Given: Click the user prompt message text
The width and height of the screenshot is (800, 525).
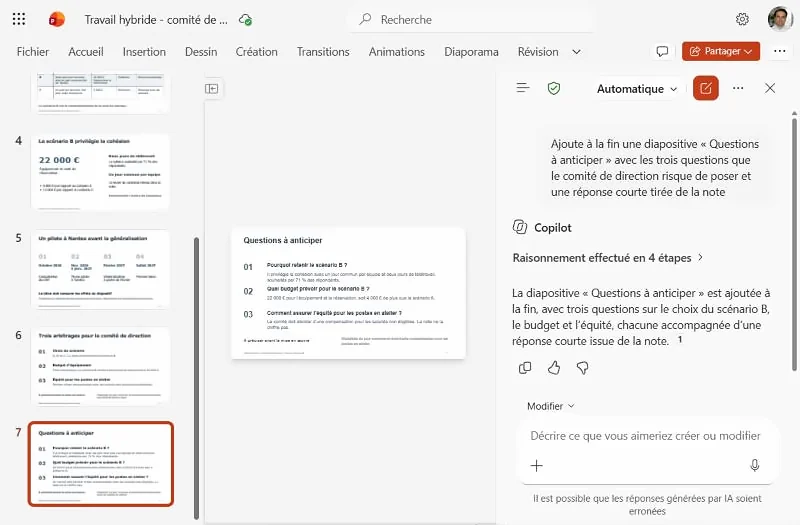Looking at the screenshot, I should tap(655, 168).
